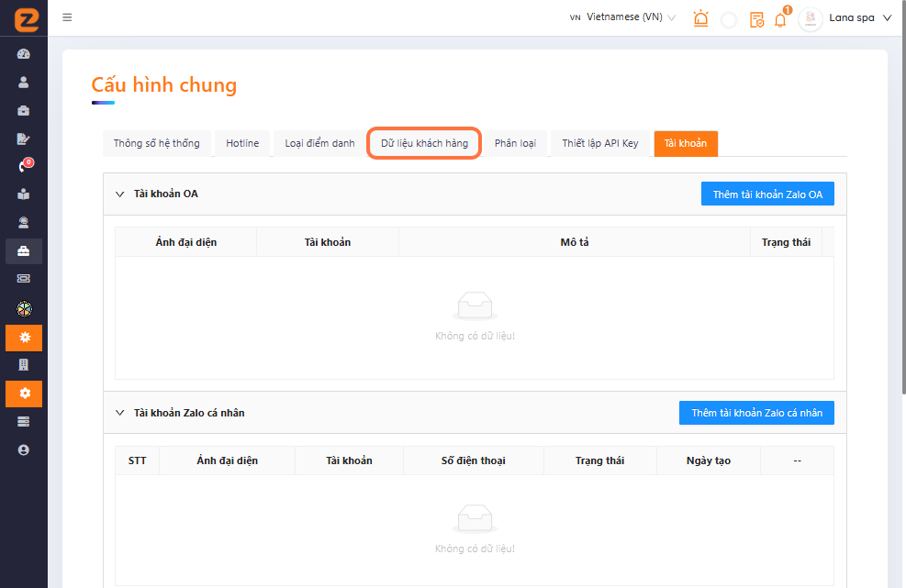Open the Vietnamese (VN) language dropdown

coord(622,17)
